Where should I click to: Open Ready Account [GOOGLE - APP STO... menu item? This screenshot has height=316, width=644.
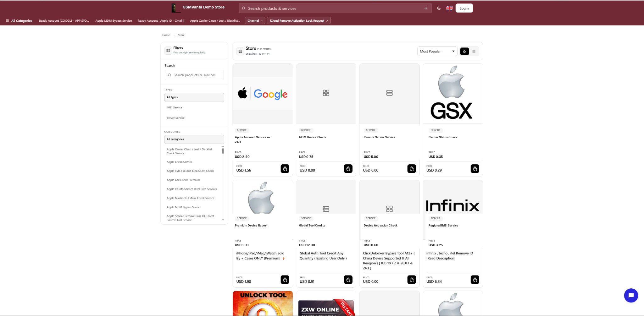click(64, 21)
